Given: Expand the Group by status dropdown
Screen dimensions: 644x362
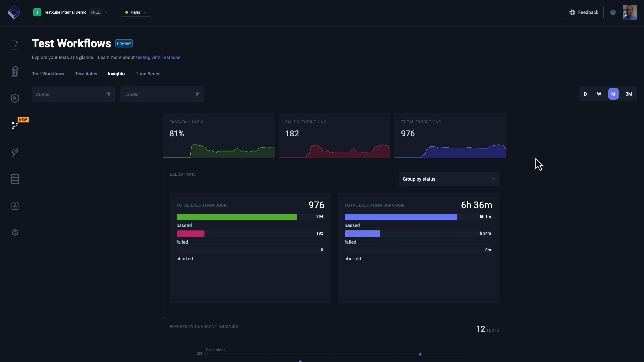Looking at the screenshot, I should 449,179.
